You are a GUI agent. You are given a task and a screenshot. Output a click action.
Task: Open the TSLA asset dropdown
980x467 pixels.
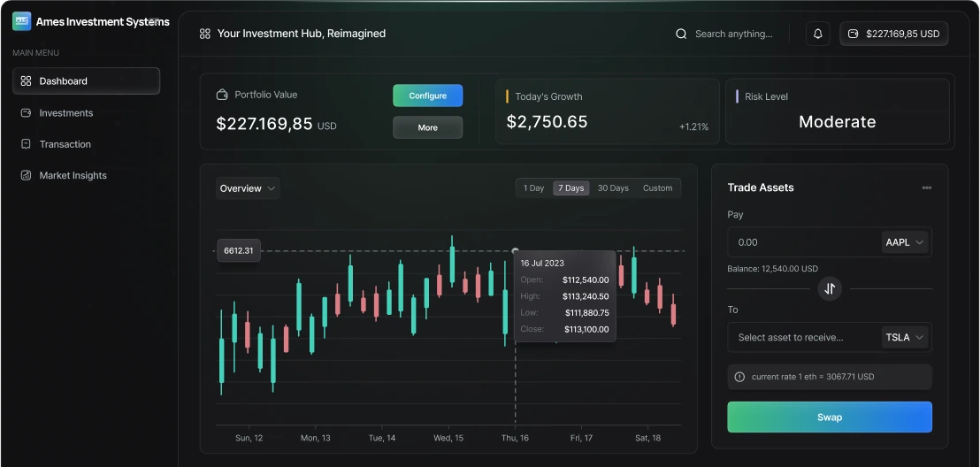point(905,337)
